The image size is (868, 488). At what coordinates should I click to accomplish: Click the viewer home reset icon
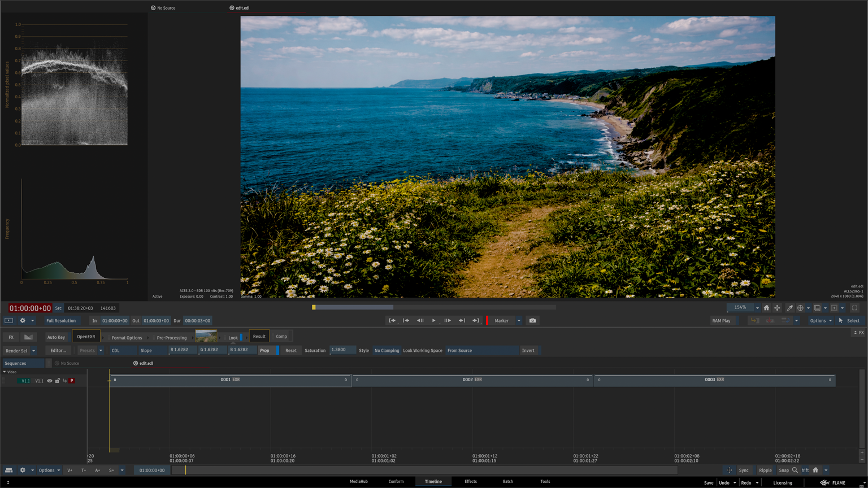(766, 308)
